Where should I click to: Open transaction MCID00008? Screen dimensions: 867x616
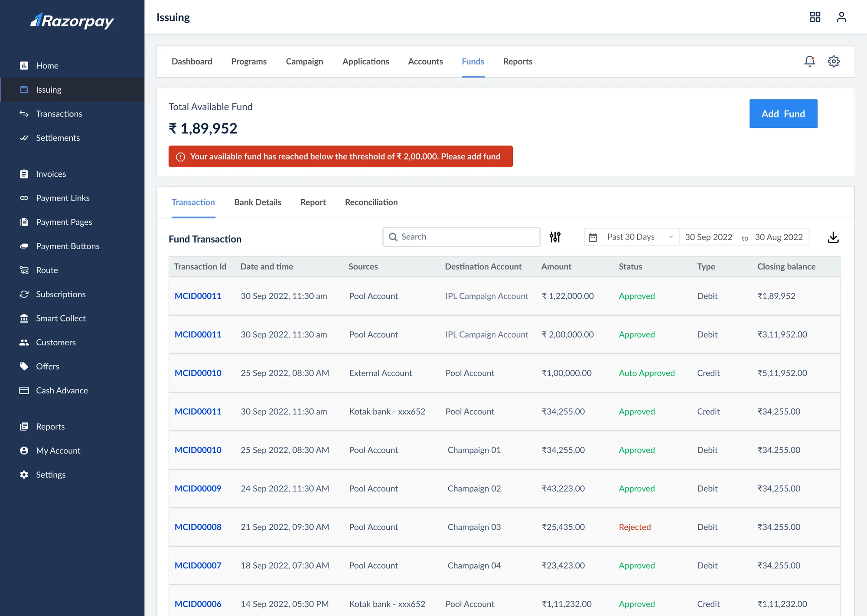pos(198,527)
